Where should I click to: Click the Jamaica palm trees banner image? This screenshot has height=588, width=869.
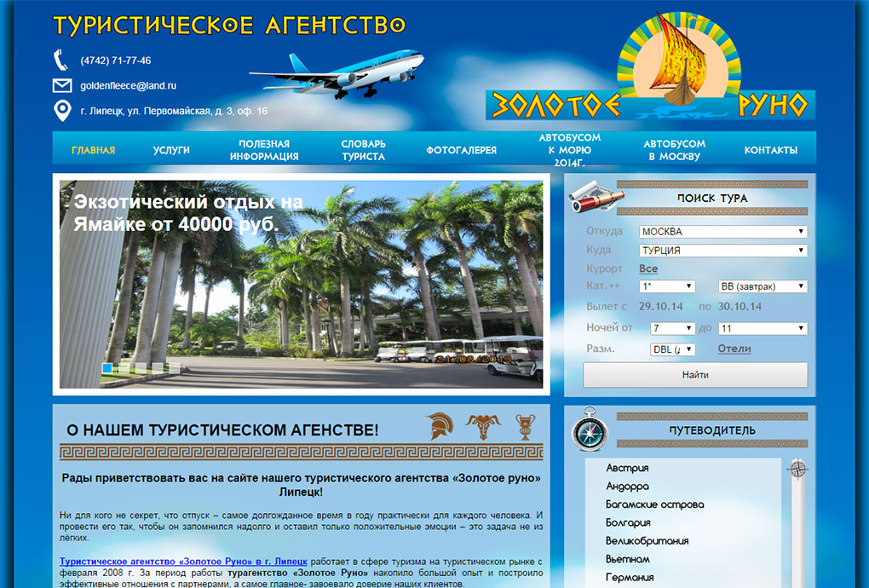tap(301, 284)
